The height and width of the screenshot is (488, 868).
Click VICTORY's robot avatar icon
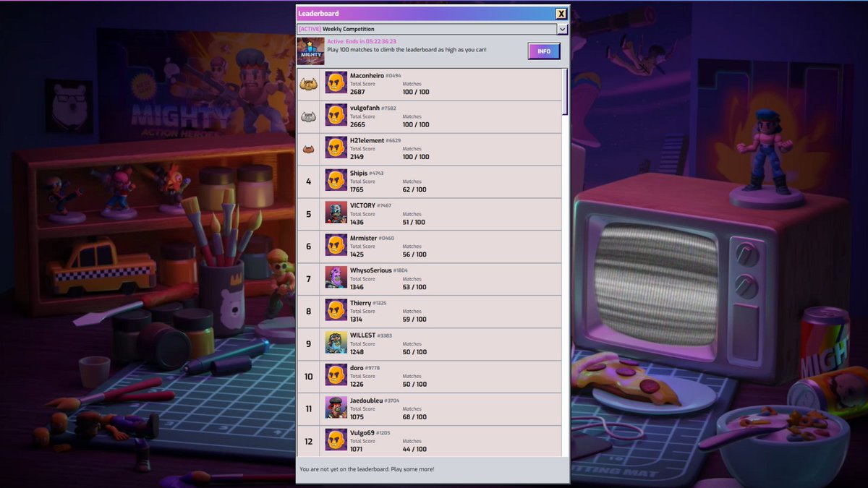click(x=336, y=213)
